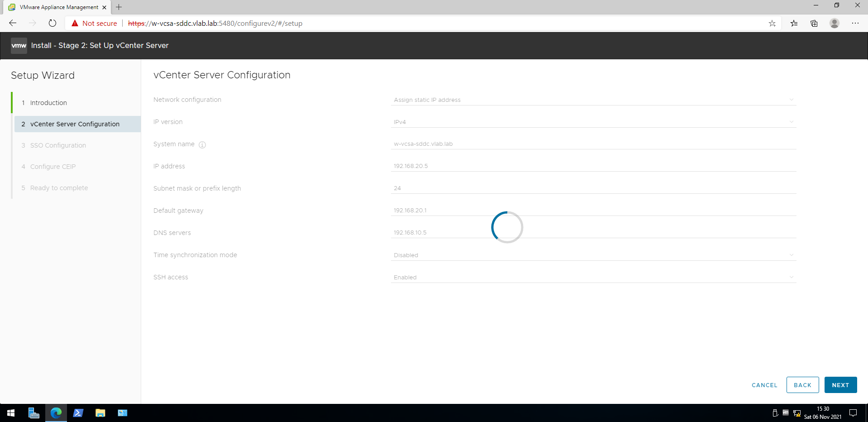Image resolution: width=868 pixels, height=422 pixels.
Task: Click the loading spinner indicator
Action: (507, 227)
